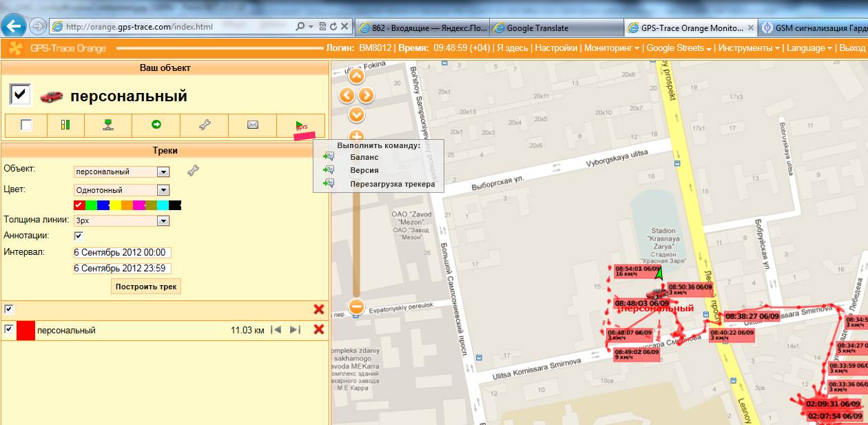The width and height of the screenshot is (868, 425).
Task: Click the GPS-Trace Orange logo
Action: pos(57,48)
